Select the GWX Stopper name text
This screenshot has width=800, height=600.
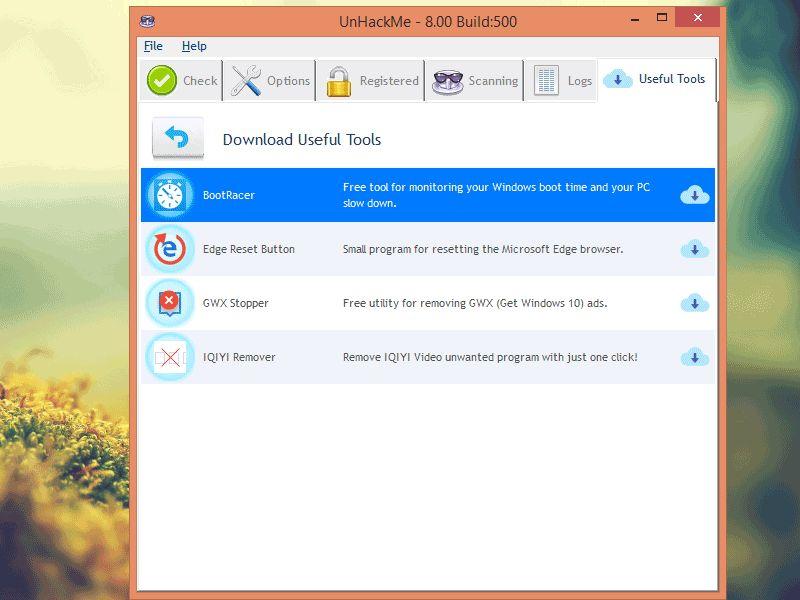coord(235,303)
